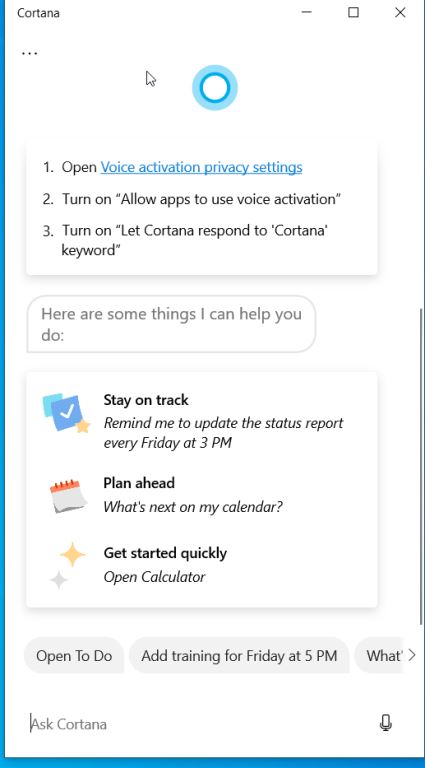
Task: Click the vertical scrollbar thumb
Action: click(x=420, y=466)
